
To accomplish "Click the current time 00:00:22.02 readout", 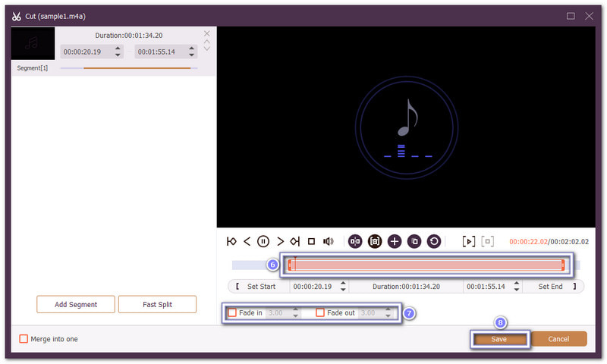I will coord(528,242).
